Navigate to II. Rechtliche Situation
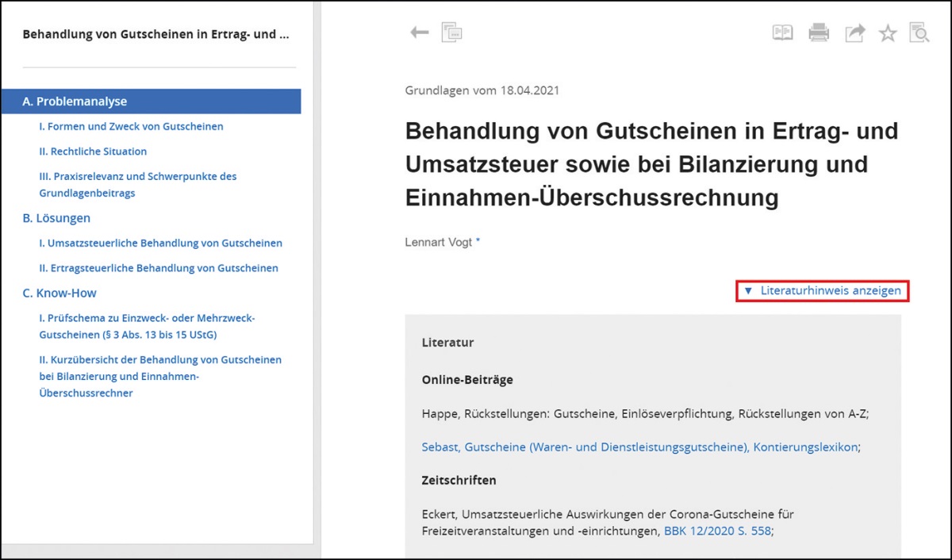 [x=93, y=152]
